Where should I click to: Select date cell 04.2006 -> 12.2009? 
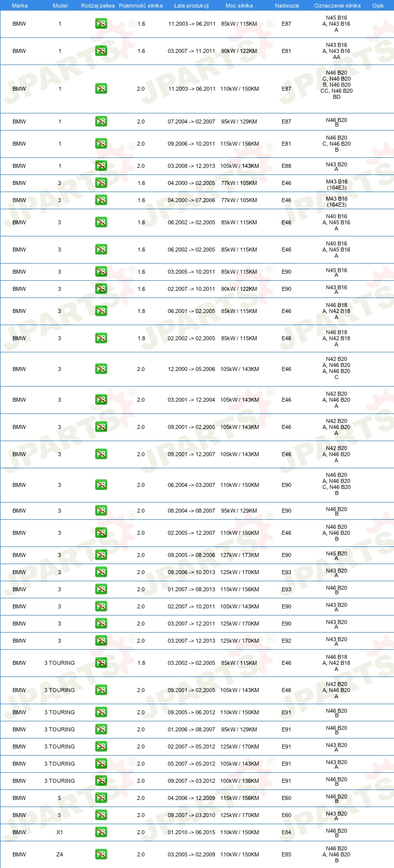tap(191, 798)
